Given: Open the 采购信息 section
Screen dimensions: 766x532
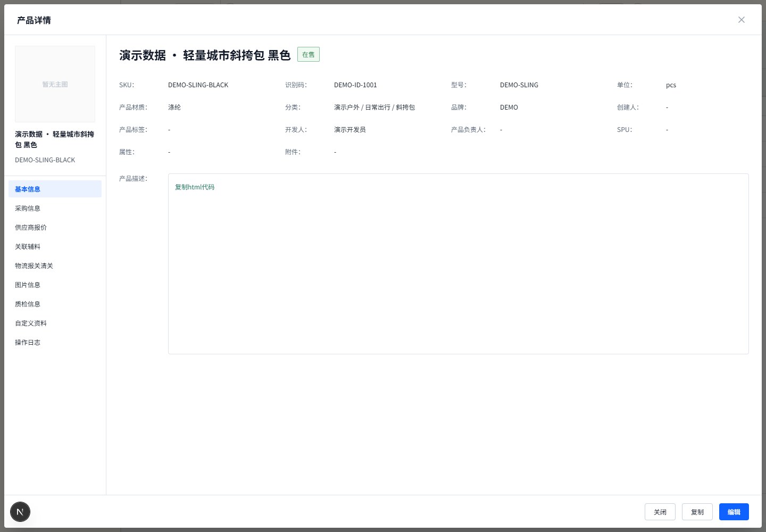Looking at the screenshot, I should click(x=55, y=208).
